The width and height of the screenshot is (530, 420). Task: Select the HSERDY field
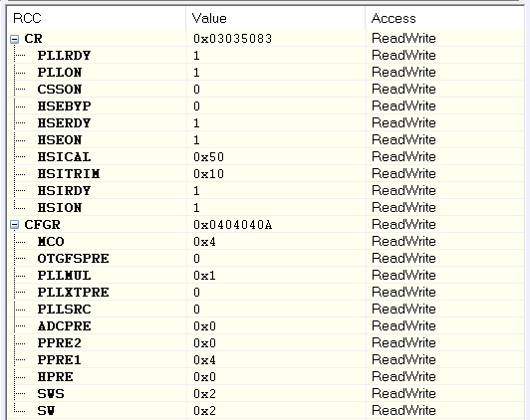[x=64, y=122]
